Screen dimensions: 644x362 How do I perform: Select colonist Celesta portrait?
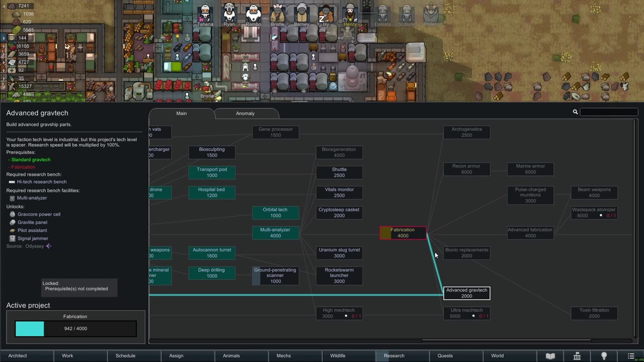[x=382, y=13]
